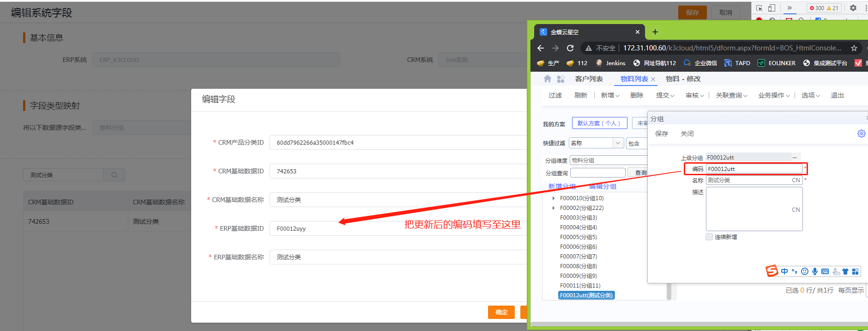Open the K3Cloud app grid icon
The height and width of the screenshot is (331, 868).
click(561, 79)
